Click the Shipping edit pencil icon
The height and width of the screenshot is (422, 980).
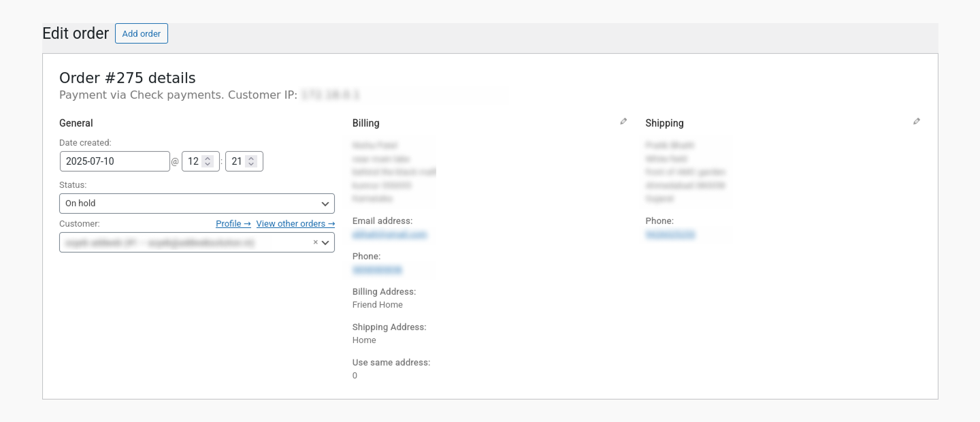[x=917, y=122]
